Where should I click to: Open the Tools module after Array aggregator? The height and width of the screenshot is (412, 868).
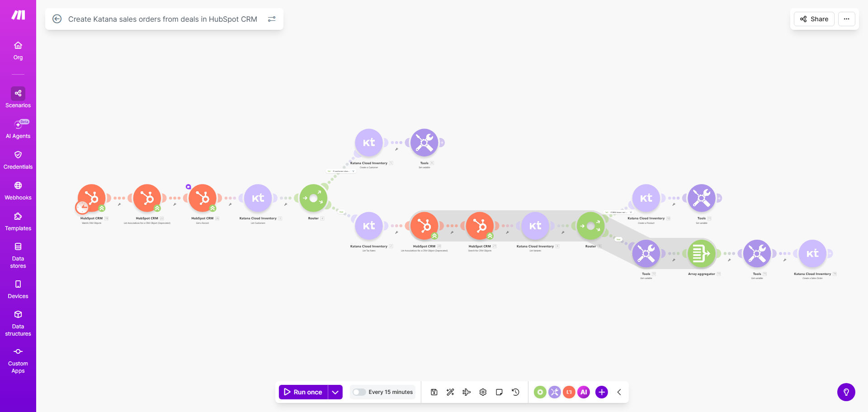tap(757, 253)
